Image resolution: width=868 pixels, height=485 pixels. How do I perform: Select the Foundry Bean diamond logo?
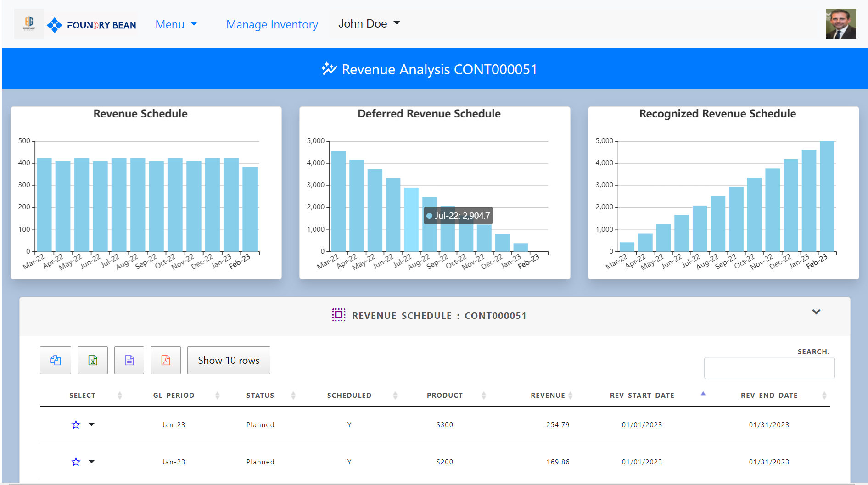click(55, 24)
